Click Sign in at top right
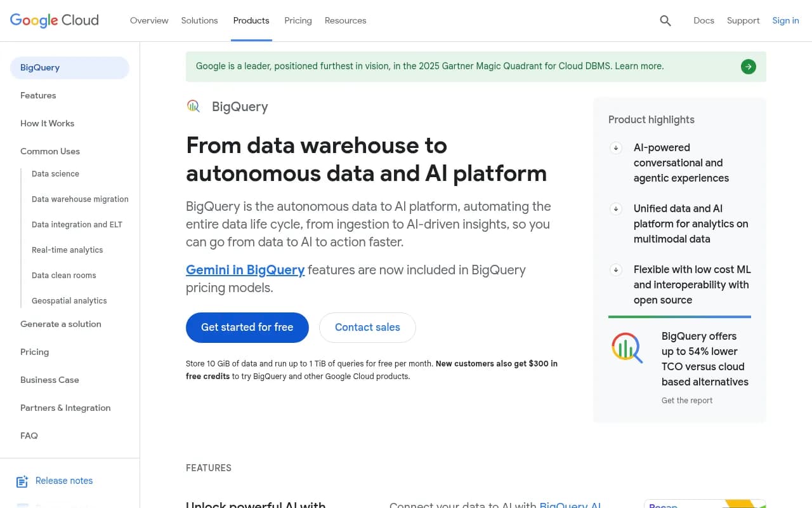Screen dimensions: 812x508 coord(785,20)
